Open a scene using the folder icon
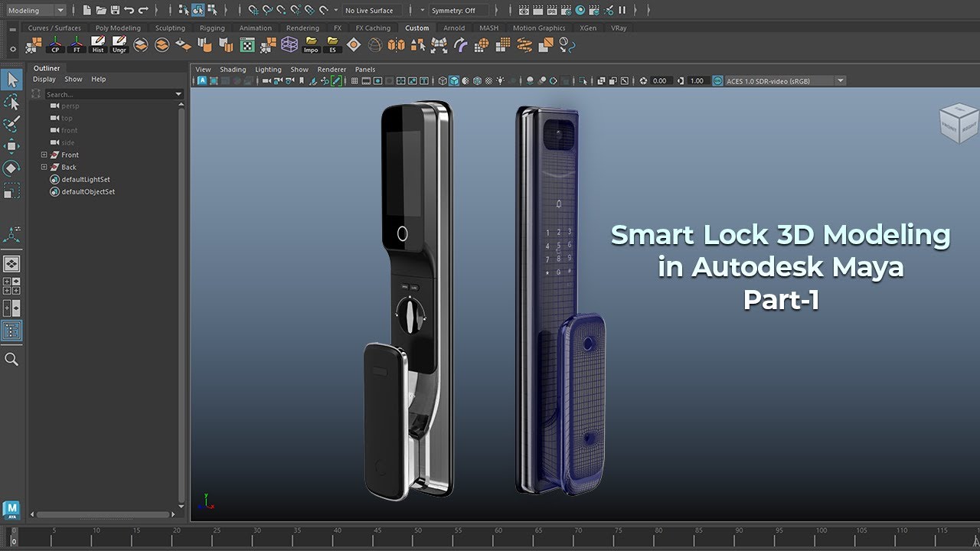Viewport: 980px width, 551px height. pos(100,10)
